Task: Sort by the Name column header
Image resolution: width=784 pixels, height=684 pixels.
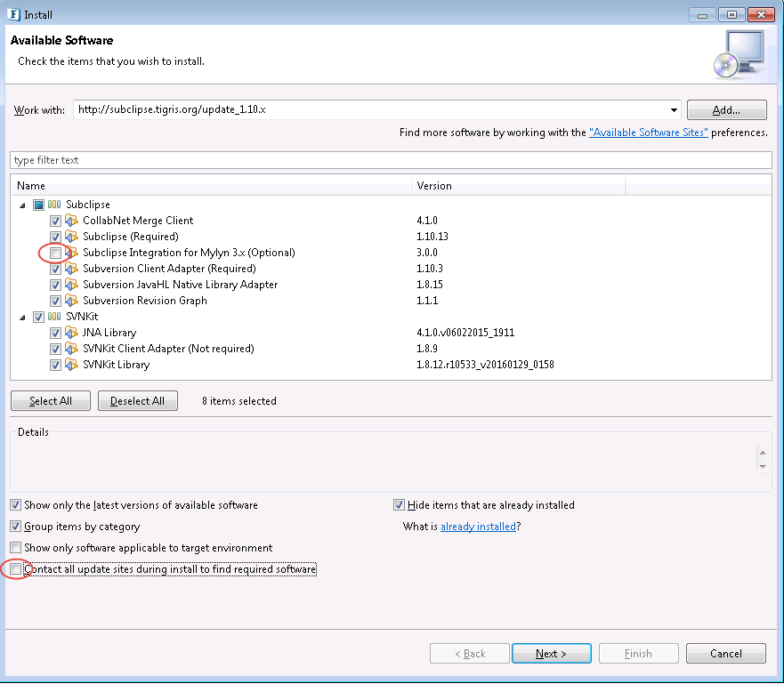Action: point(211,186)
